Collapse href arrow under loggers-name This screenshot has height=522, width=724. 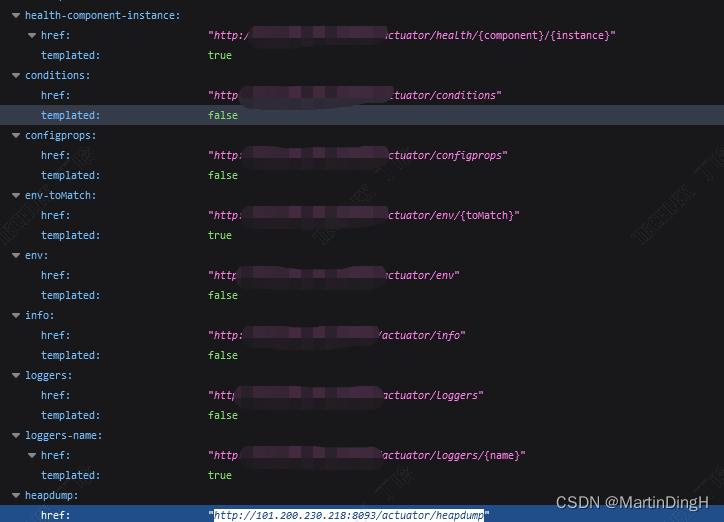pos(32,455)
